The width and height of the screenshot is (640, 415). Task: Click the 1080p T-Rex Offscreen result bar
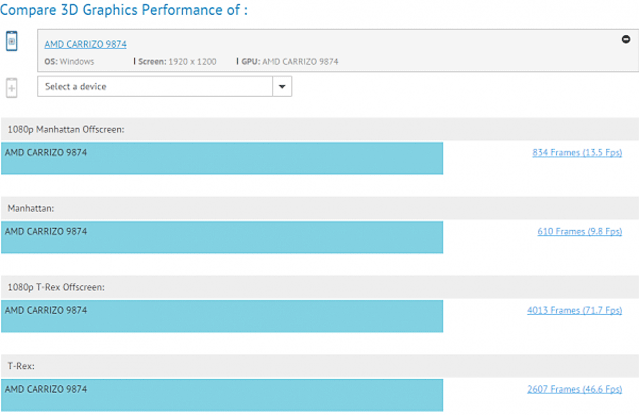click(222, 316)
